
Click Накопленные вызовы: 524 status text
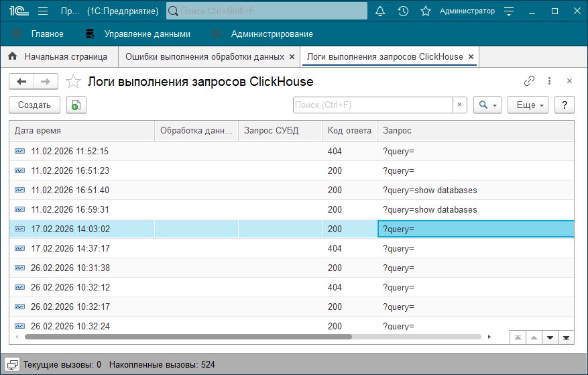(x=162, y=364)
